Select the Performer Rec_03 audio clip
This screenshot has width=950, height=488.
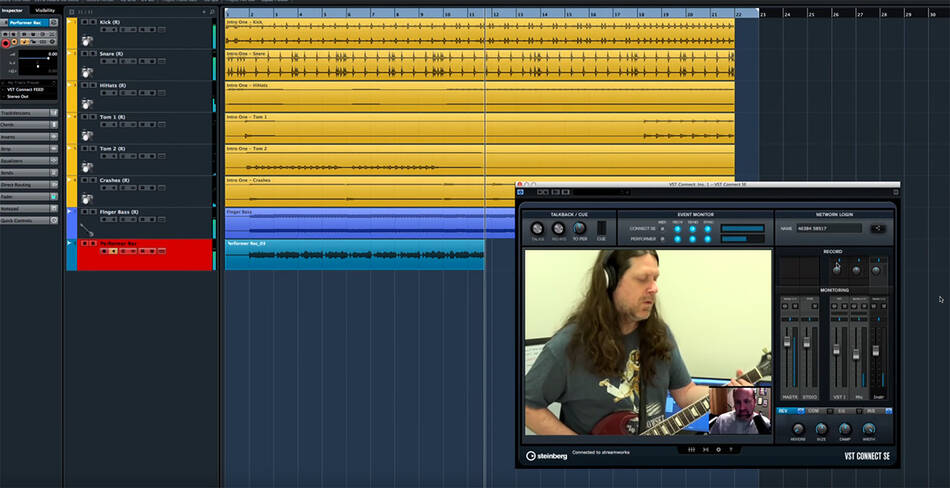point(354,255)
